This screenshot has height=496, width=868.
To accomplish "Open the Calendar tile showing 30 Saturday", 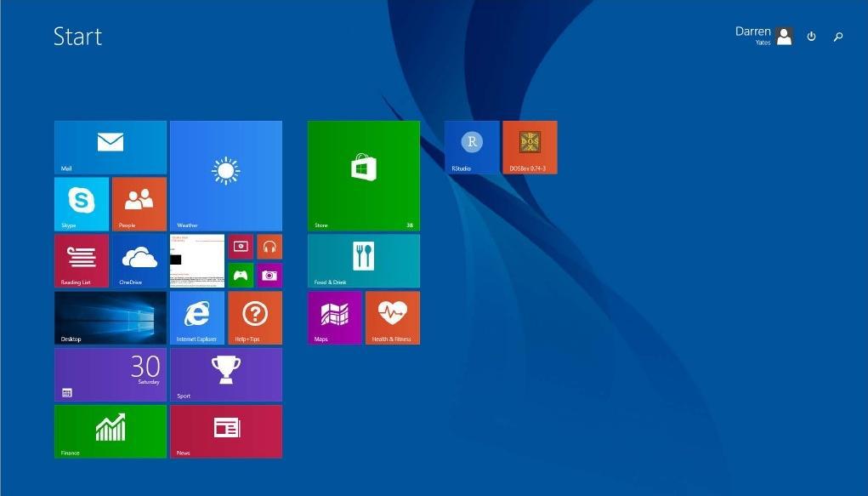I will pos(111,374).
